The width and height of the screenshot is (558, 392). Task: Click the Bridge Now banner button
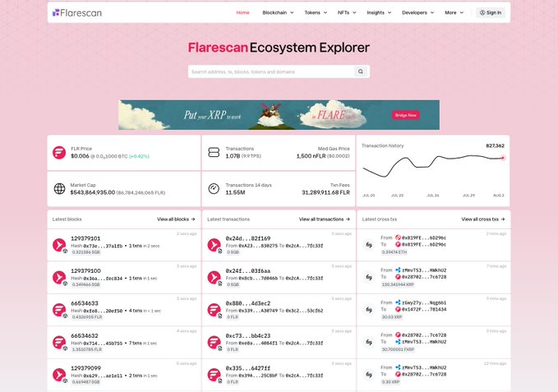click(406, 115)
